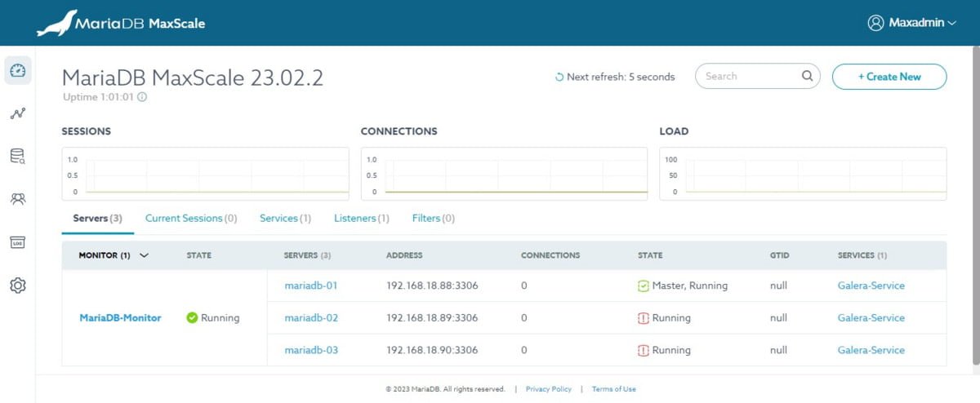Click the Running state text of mariadb-02

(671, 318)
